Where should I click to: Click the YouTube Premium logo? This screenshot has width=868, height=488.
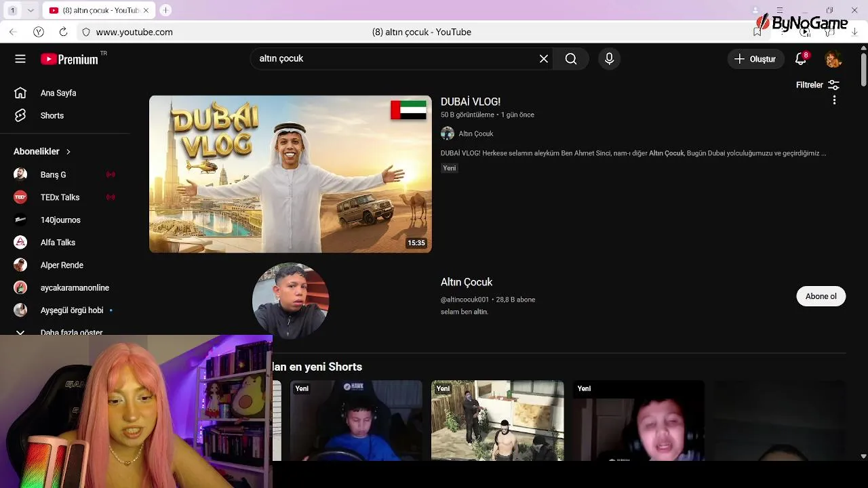coord(69,59)
